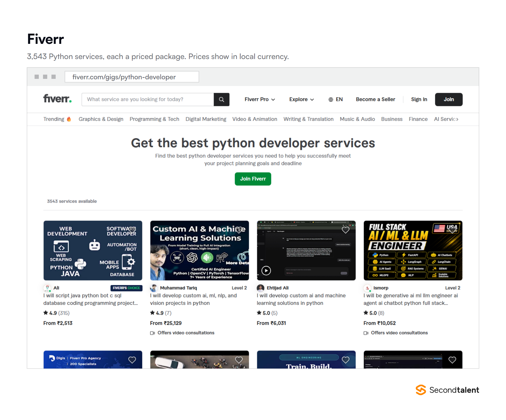
Task: Expand the Explore dropdown
Action: pos(302,100)
